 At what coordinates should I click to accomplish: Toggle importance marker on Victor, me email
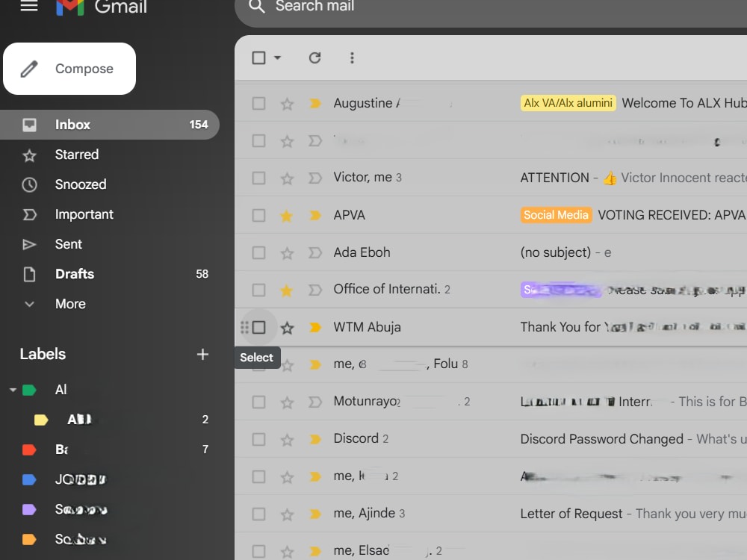point(315,178)
